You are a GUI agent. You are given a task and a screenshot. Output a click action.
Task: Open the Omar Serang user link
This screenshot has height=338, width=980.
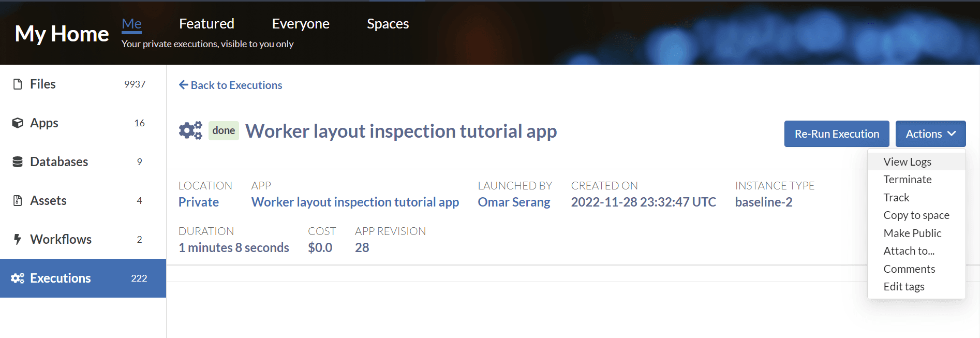pyautogui.click(x=513, y=202)
